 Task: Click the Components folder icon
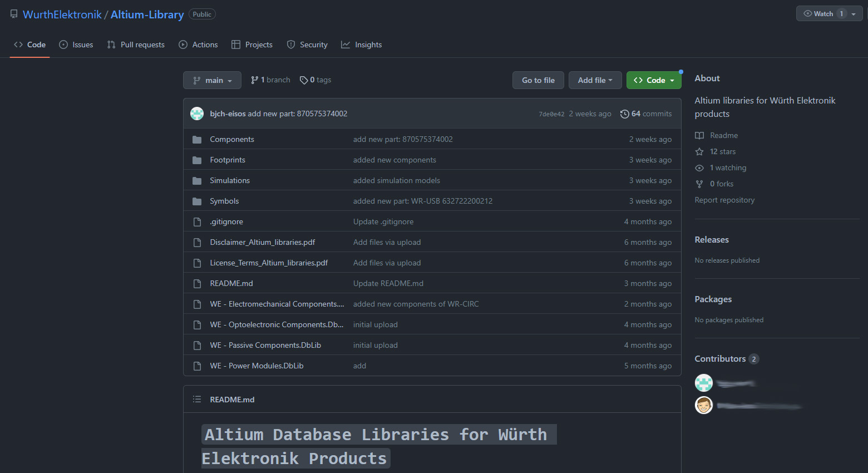pyautogui.click(x=197, y=140)
